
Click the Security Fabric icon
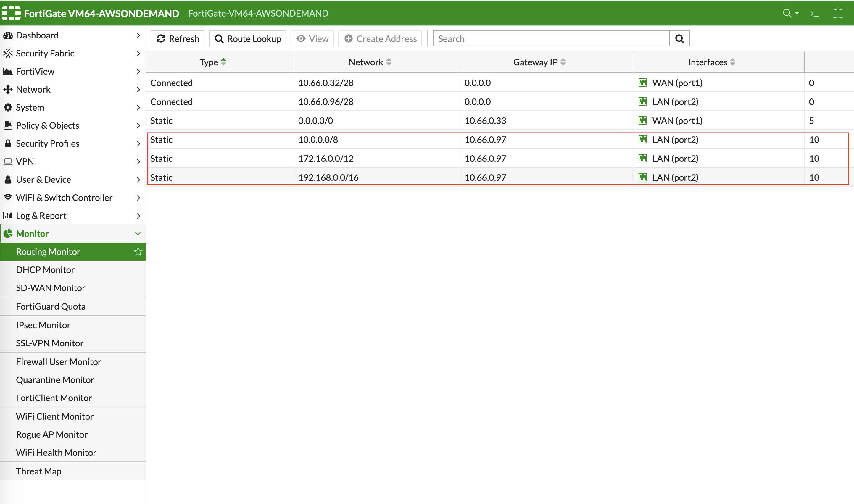9,53
